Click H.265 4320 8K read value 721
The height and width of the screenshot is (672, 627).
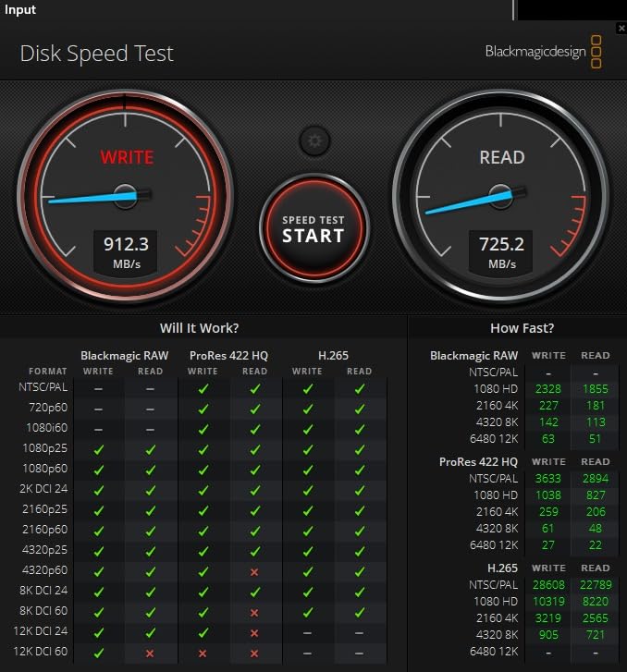tap(596, 635)
